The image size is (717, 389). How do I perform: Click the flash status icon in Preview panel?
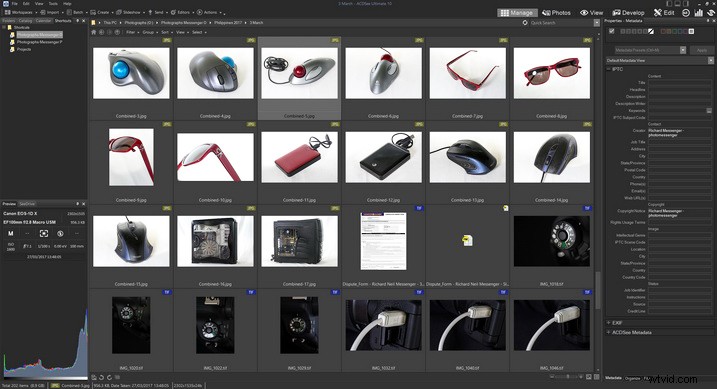coord(60,234)
